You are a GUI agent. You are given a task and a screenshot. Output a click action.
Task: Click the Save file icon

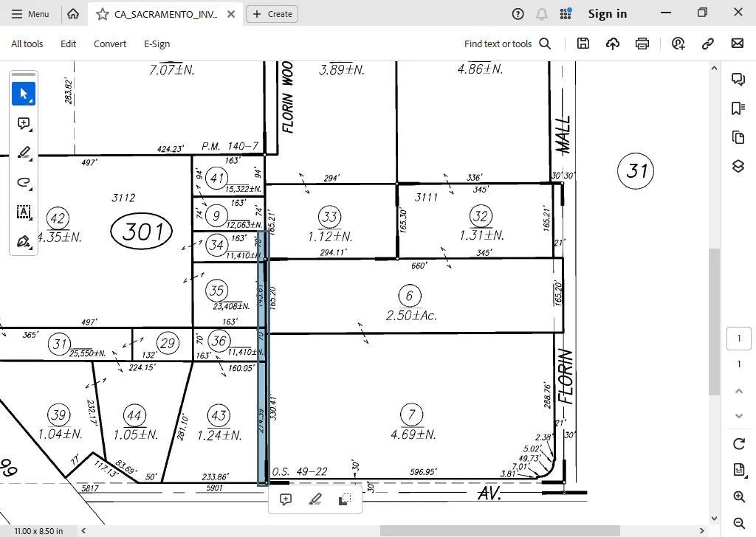pos(583,44)
